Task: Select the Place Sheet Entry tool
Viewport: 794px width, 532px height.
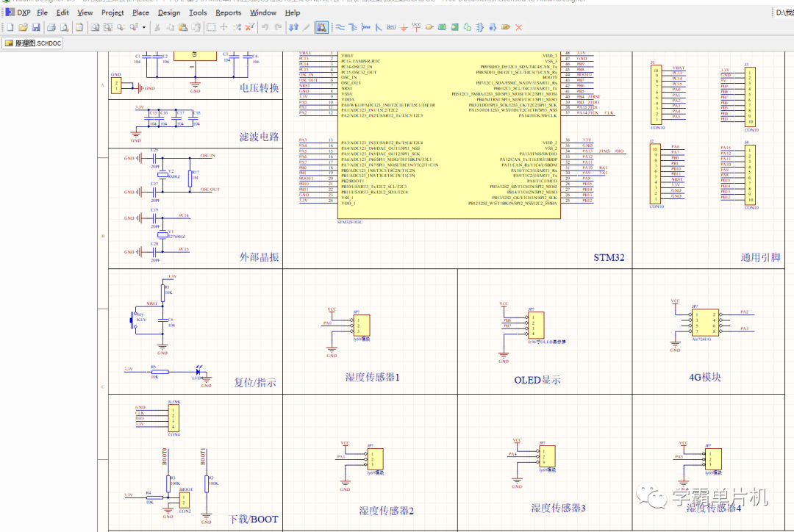Action: 455,27
